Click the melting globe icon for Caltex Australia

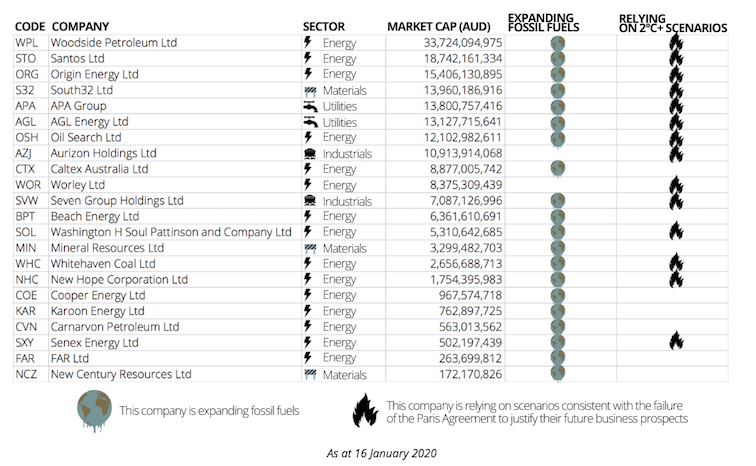[559, 169]
